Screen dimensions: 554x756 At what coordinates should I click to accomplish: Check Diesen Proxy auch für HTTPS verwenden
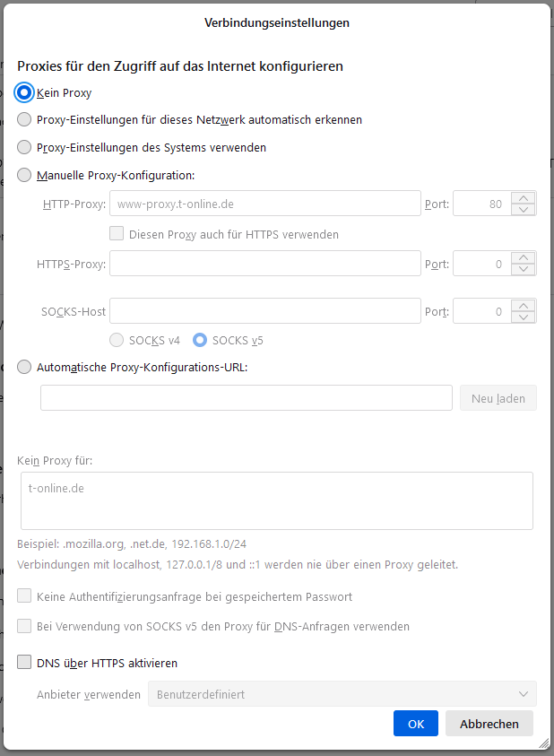[117, 234]
